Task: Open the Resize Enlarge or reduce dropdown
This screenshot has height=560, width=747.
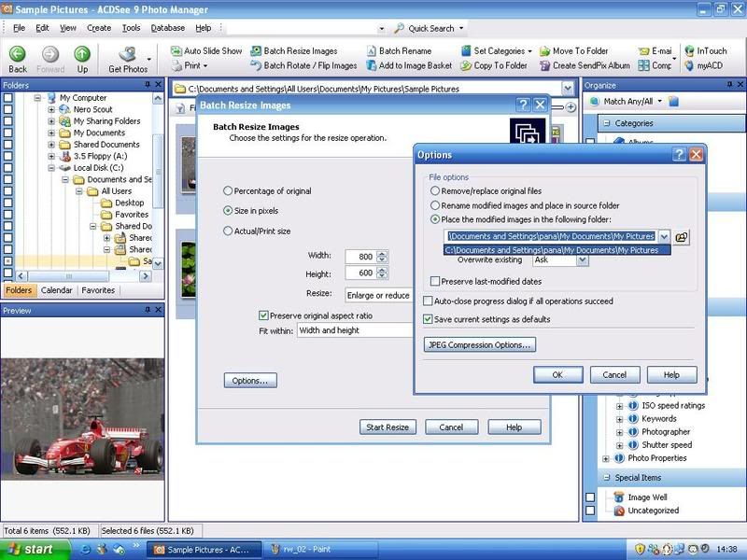Action: tap(379, 295)
